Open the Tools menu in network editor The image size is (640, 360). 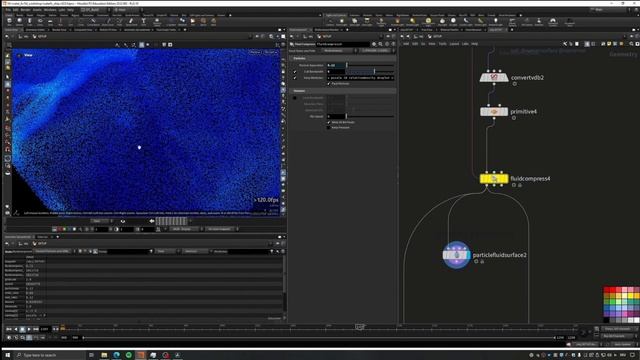442,44
